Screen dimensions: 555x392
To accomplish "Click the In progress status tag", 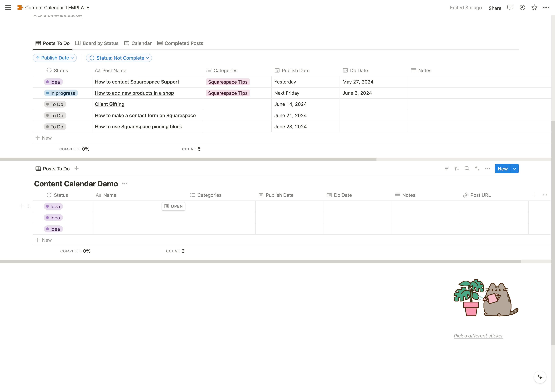I will pos(61,93).
